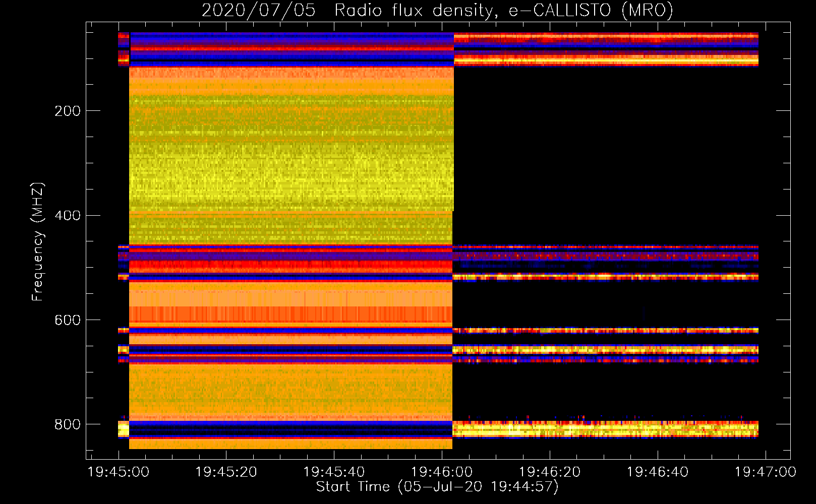
Task: Click the 200 frequency tick label
Action: coord(68,111)
